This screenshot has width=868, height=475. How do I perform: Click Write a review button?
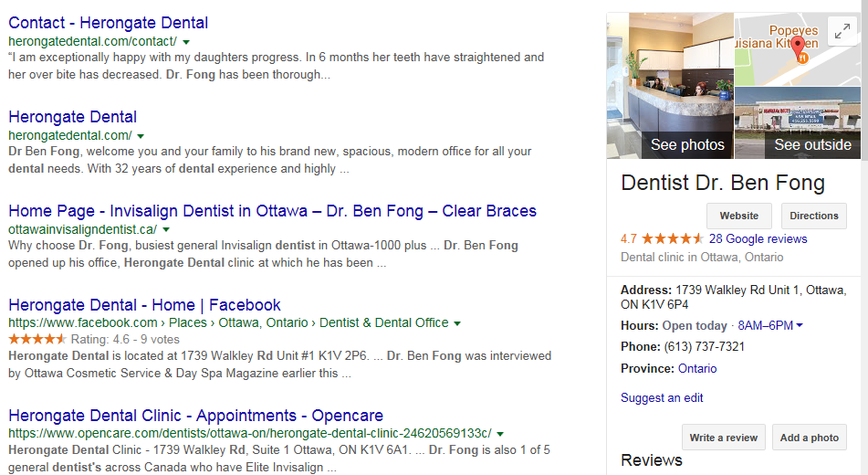tap(723, 438)
